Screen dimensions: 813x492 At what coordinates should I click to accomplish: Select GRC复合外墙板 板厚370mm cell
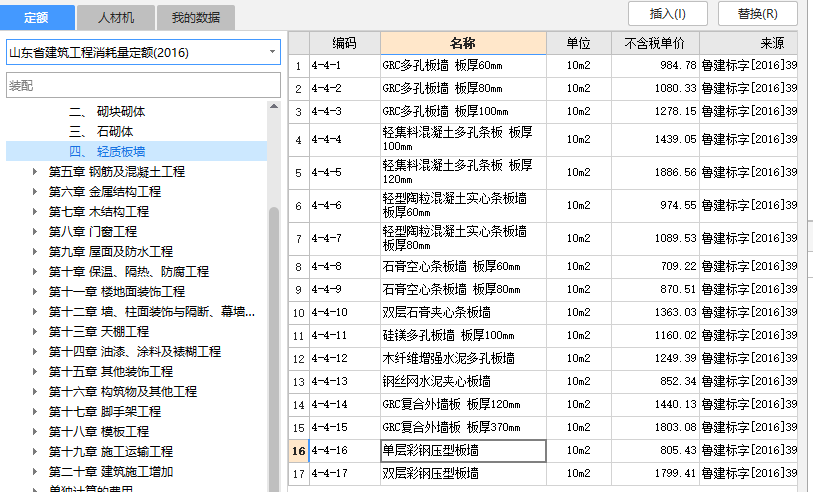[x=463, y=428]
